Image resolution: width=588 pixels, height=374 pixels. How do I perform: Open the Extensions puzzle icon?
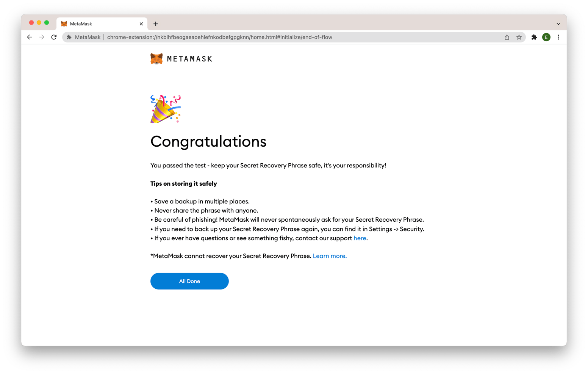click(x=534, y=37)
